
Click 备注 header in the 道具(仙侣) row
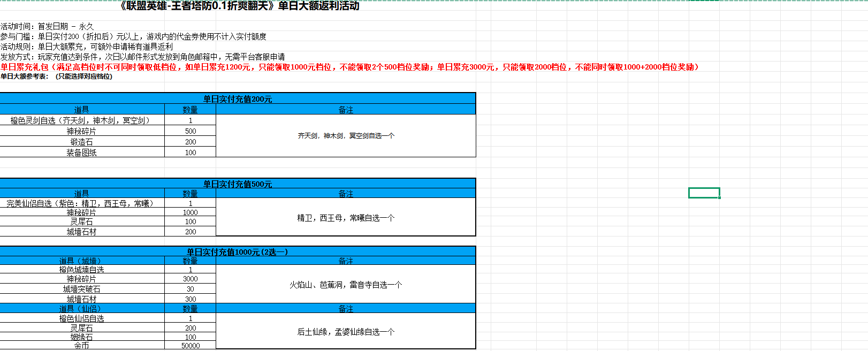(346, 309)
